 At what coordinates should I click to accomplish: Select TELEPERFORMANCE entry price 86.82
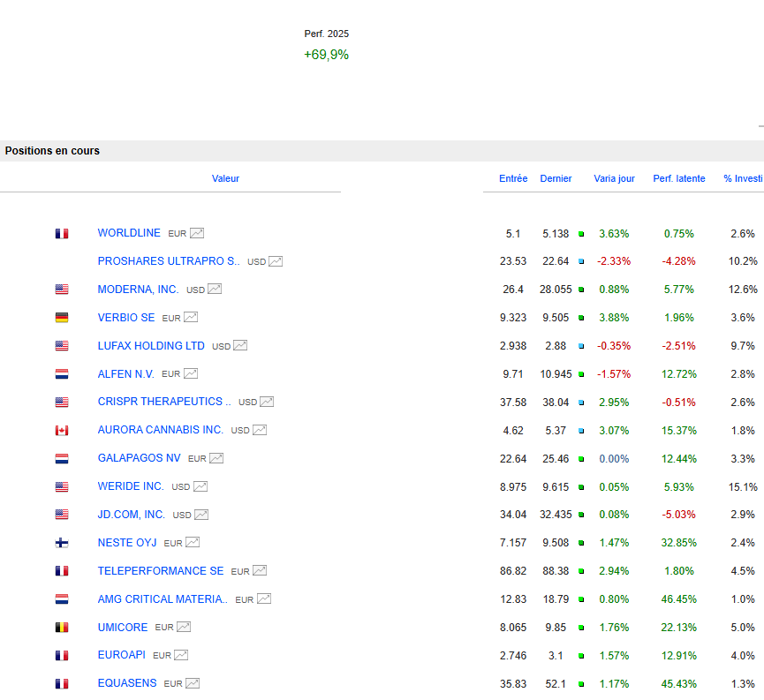(513, 571)
